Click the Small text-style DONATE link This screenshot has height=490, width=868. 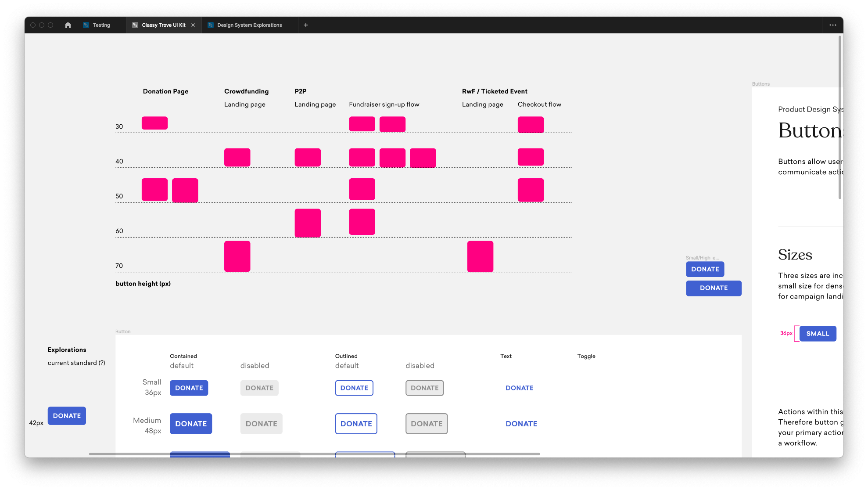[519, 388]
